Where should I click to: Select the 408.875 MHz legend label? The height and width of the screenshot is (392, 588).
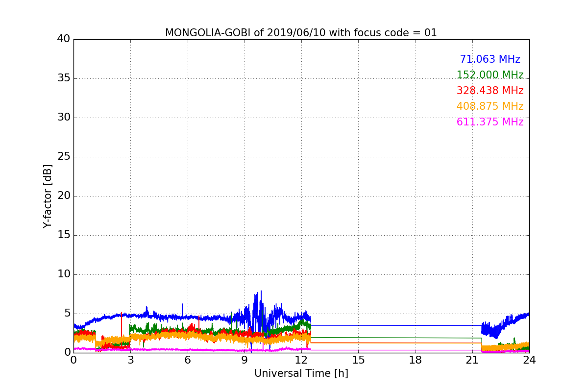point(490,106)
